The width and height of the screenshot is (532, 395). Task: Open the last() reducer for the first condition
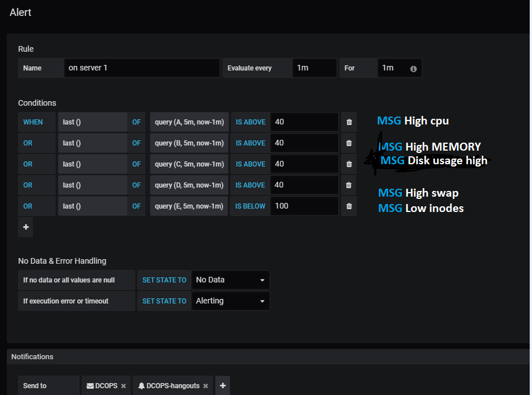tap(92, 122)
